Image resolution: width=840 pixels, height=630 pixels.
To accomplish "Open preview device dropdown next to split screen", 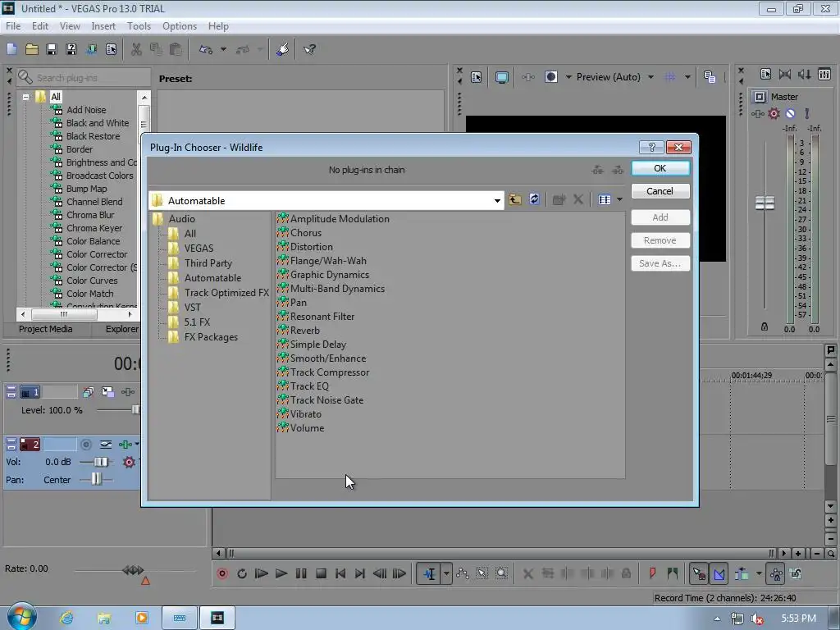I will tap(568, 77).
